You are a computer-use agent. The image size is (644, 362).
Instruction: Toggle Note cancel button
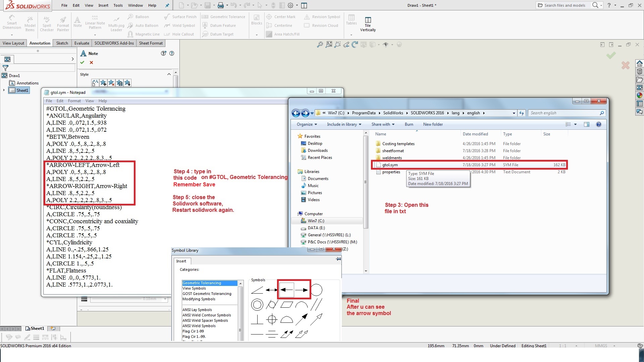pos(92,62)
